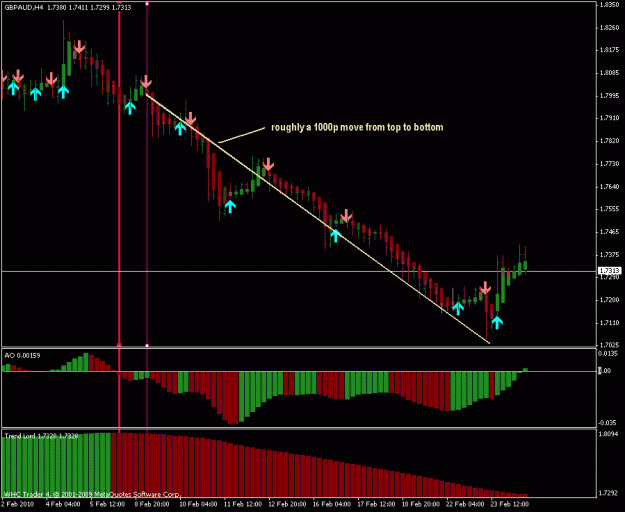Click the GBPAUD,H4 symbol header text

[x=24, y=8]
